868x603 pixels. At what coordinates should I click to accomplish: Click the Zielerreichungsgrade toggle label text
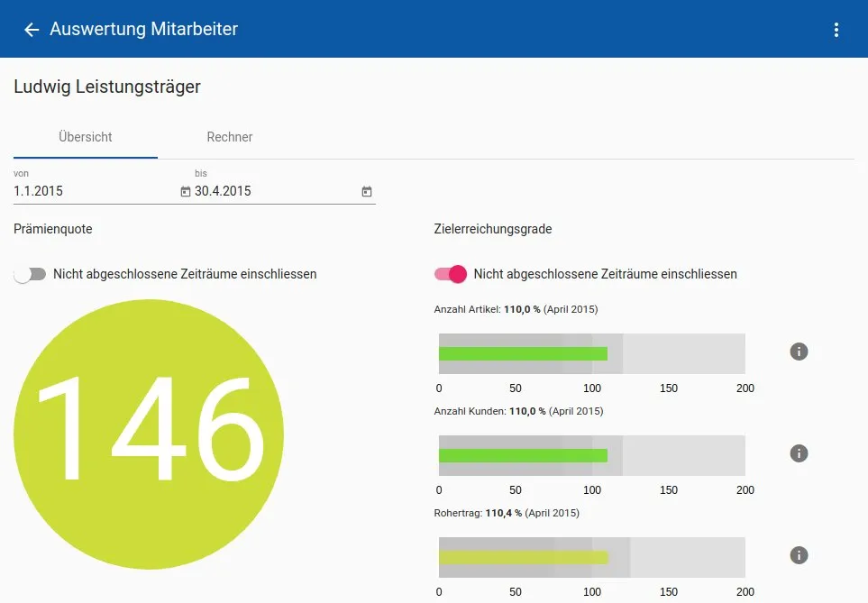(605, 274)
